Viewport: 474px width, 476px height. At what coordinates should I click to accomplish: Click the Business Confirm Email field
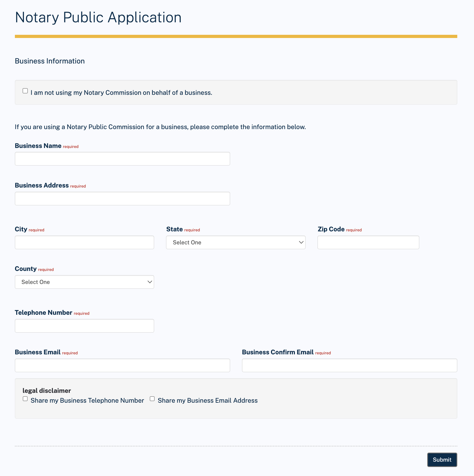coord(349,365)
